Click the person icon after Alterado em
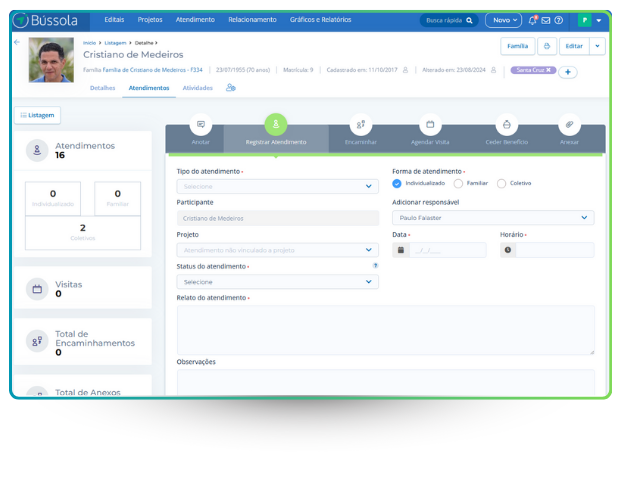Viewport: 620px width, 480px height. 493,70
